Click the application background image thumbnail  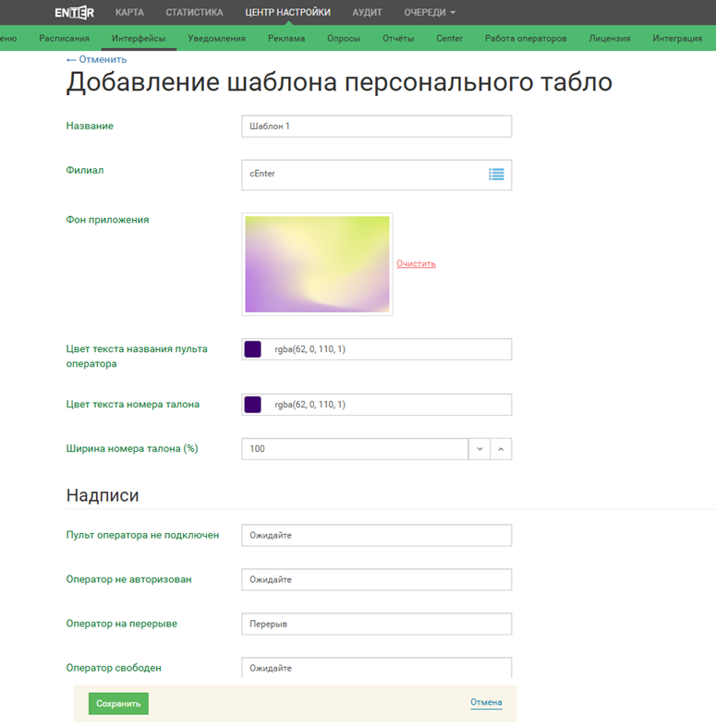coord(317,264)
